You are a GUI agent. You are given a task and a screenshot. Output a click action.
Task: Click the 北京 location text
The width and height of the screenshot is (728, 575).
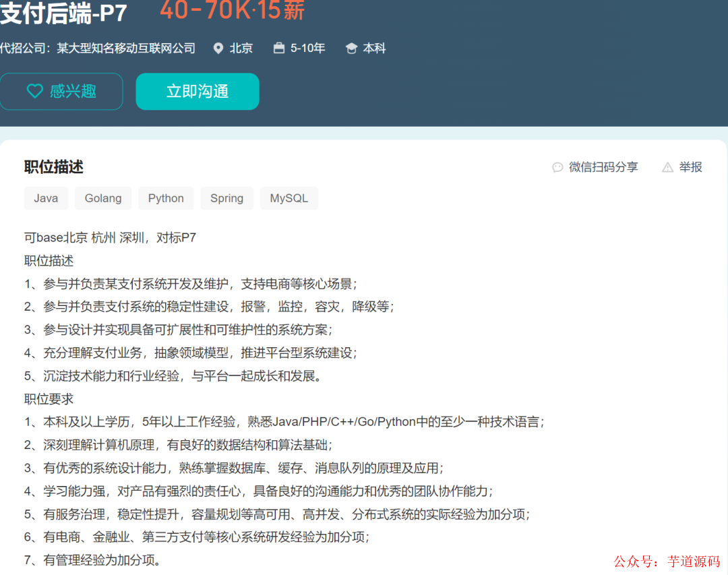pos(241,49)
